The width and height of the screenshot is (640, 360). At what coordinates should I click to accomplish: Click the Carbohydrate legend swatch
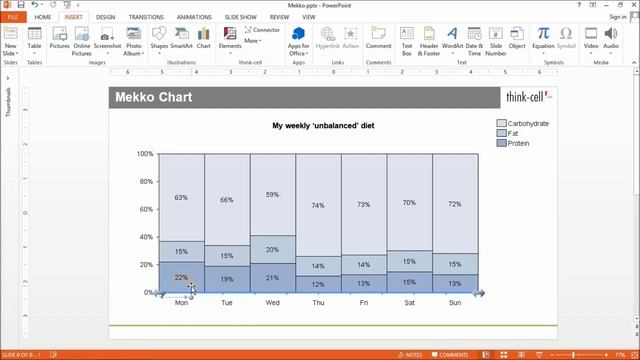[x=501, y=123]
